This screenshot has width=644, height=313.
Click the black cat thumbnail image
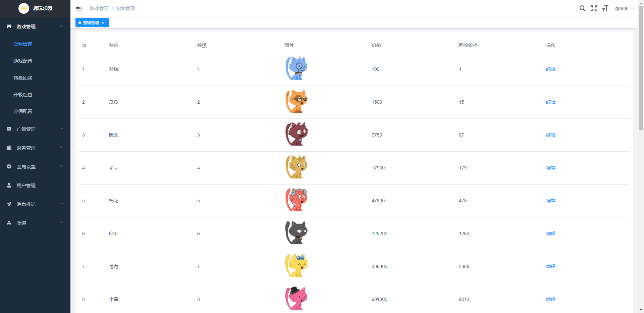coord(296,232)
